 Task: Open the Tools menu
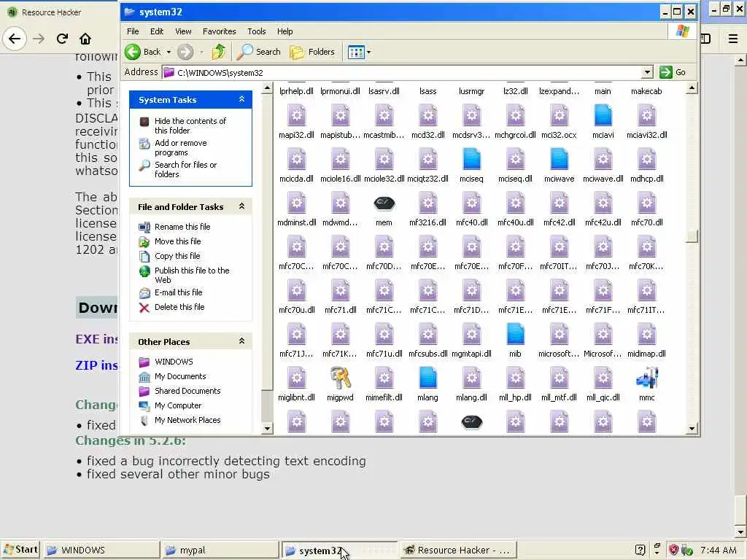(x=256, y=31)
